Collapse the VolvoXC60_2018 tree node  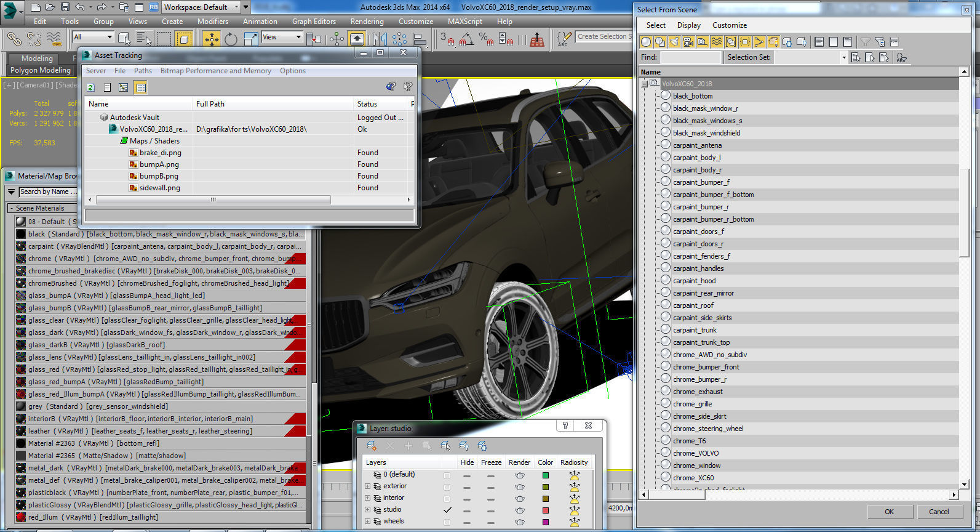(x=644, y=84)
